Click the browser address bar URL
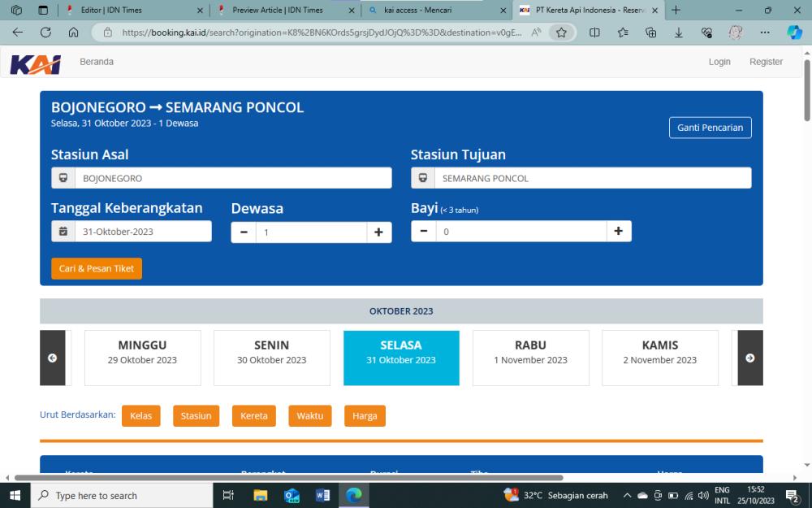The width and height of the screenshot is (812, 508). [321, 33]
